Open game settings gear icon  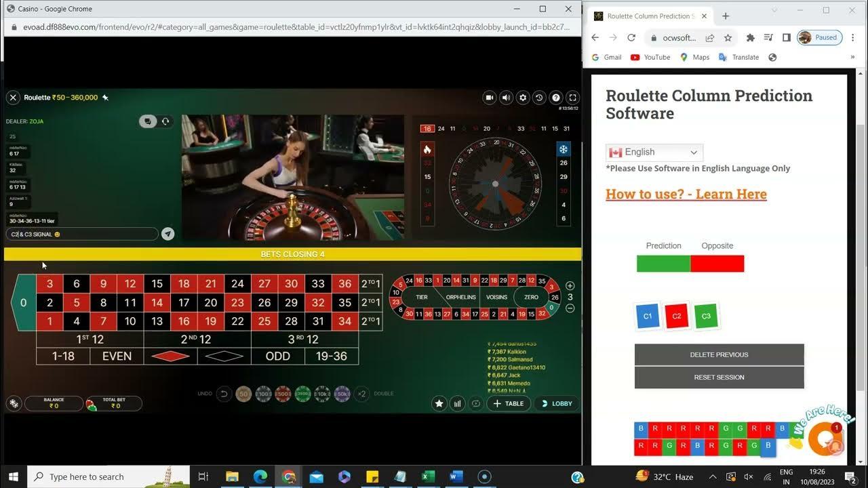coord(523,98)
